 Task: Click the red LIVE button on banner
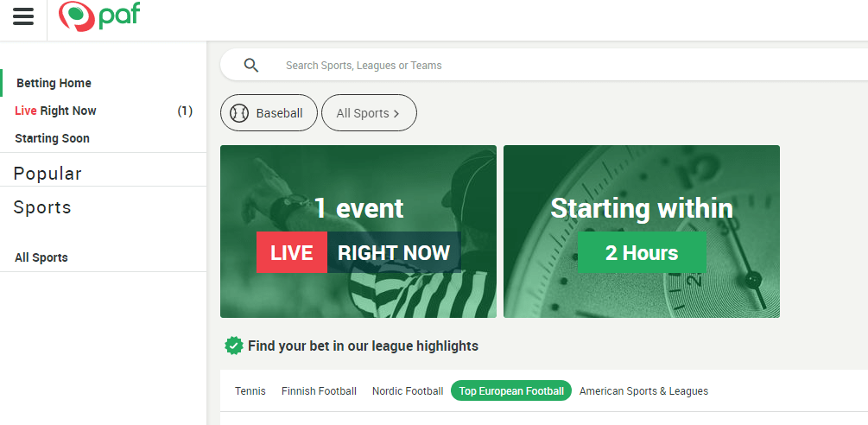292,252
